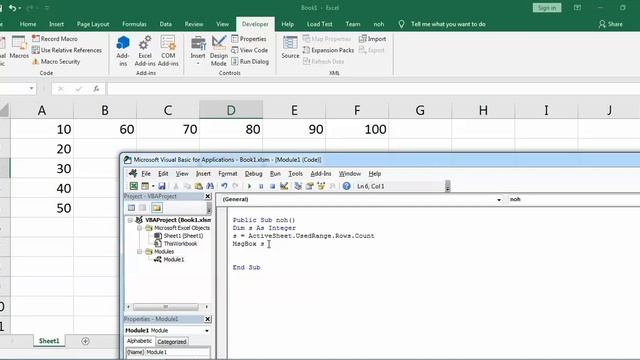Select column D header
The height and width of the screenshot is (360, 640).
[x=231, y=110]
